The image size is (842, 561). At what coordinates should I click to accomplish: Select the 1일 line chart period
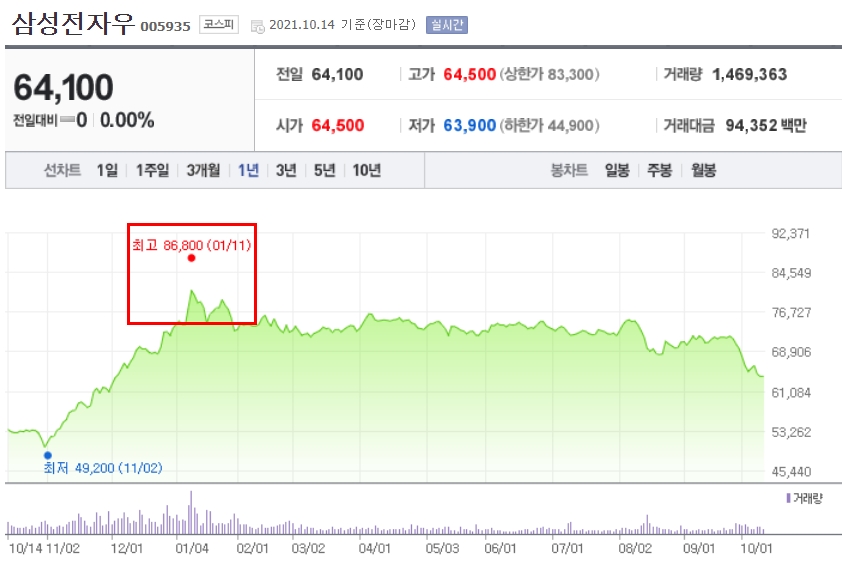(x=107, y=171)
